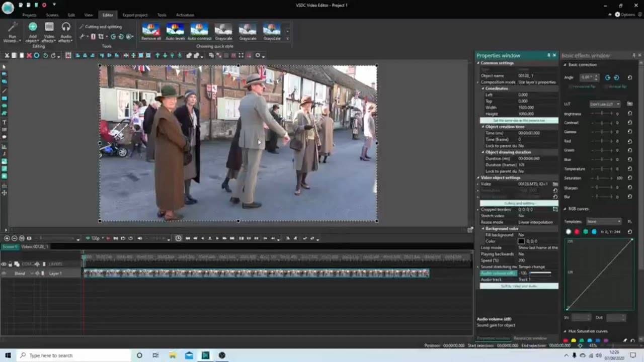Image resolution: width=644 pixels, height=362 pixels.
Task: Click the Cutting and splitting button in Properties
Action: (x=518, y=203)
